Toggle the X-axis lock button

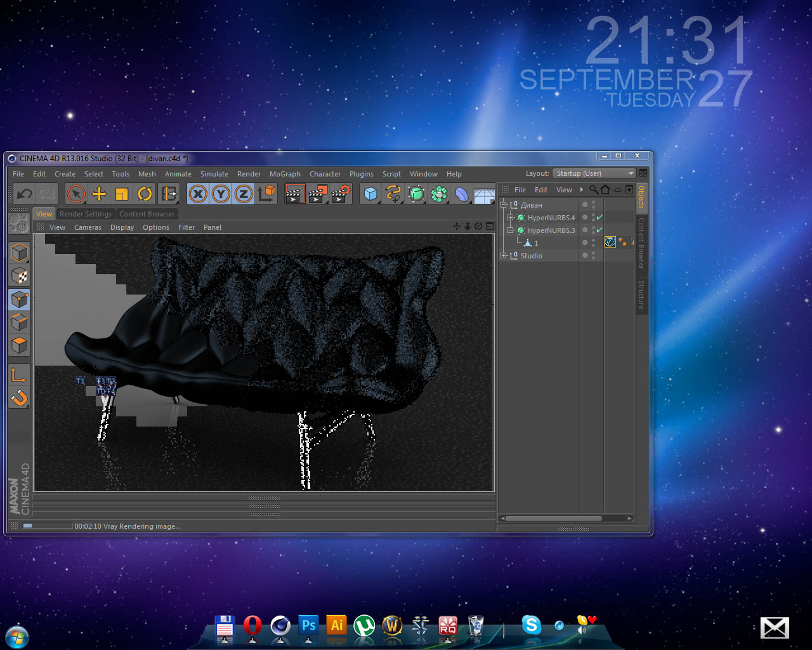click(198, 194)
